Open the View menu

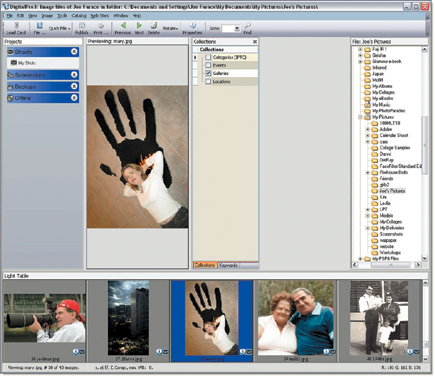pos(32,16)
